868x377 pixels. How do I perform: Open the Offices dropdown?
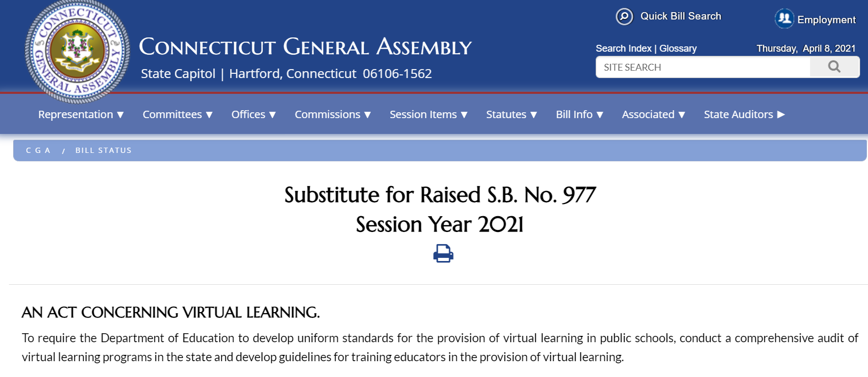253,114
